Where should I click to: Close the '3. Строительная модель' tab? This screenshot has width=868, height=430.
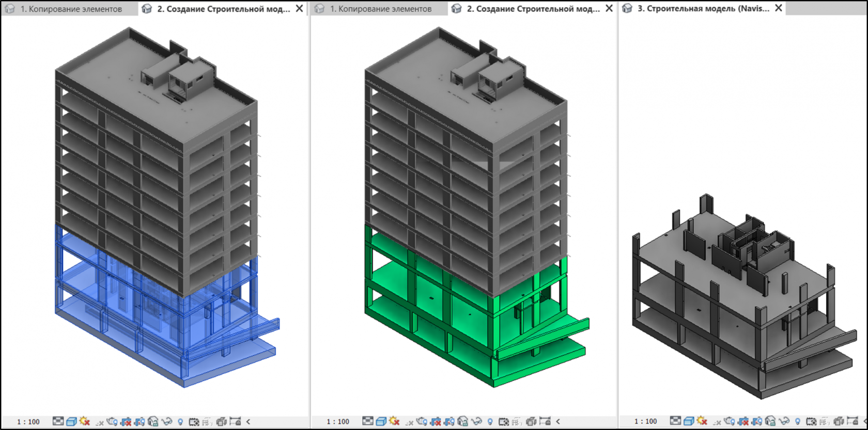(x=779, y=8)
